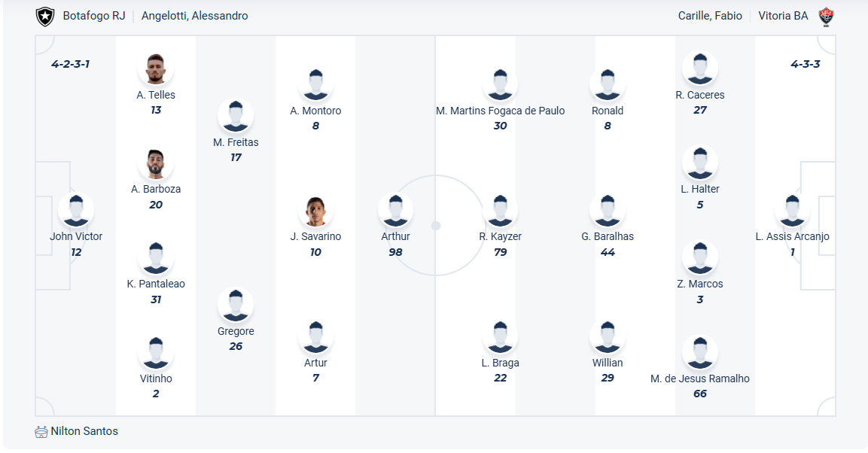This screenshot has height=453, width=868.
Task: Click R. Kayzer player avatar
Action: pos(500,211)
